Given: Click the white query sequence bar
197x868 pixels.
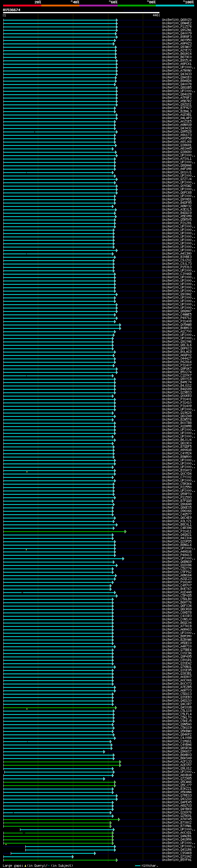Looking at the screenshot, I should click(x=81, y=12).
